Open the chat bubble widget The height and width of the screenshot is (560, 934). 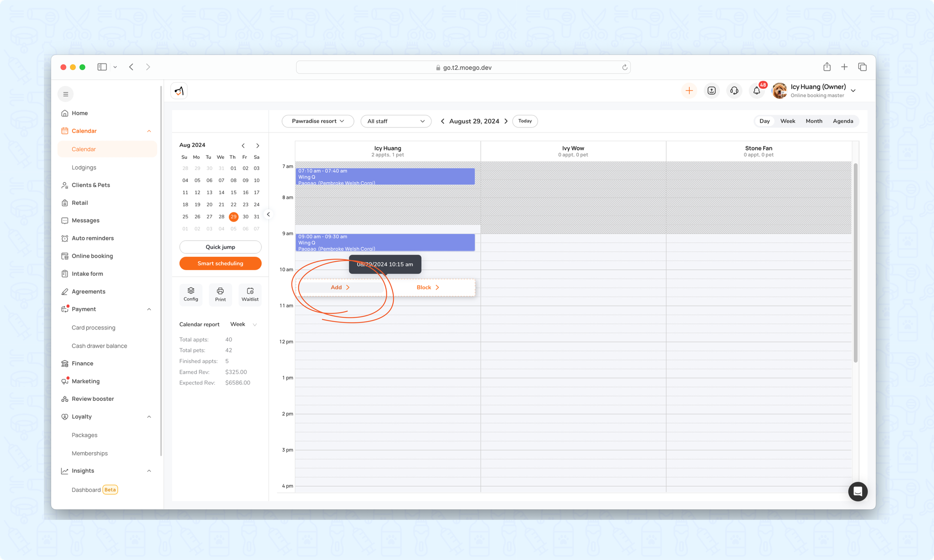[x=857, y=491]
